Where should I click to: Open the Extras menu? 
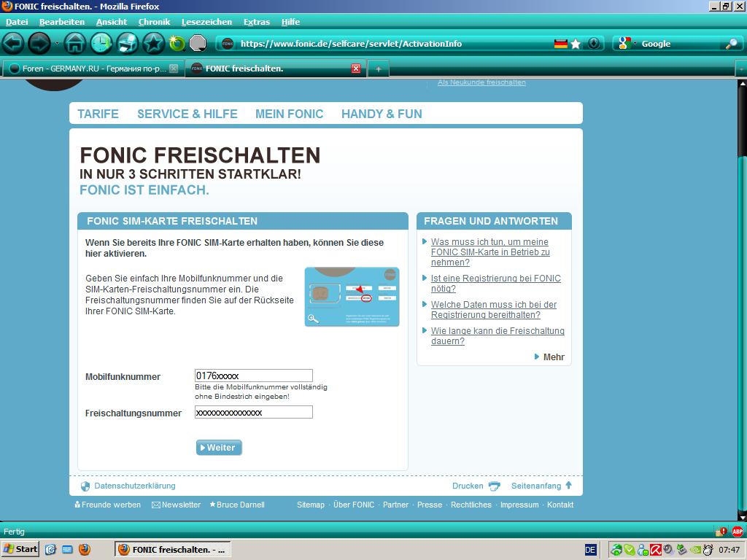256,22
